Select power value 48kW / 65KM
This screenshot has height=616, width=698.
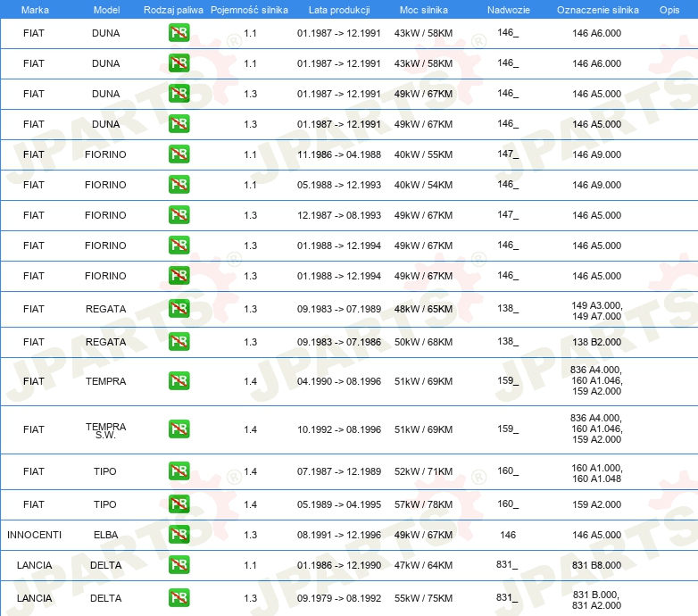click(x=423, y=309)
